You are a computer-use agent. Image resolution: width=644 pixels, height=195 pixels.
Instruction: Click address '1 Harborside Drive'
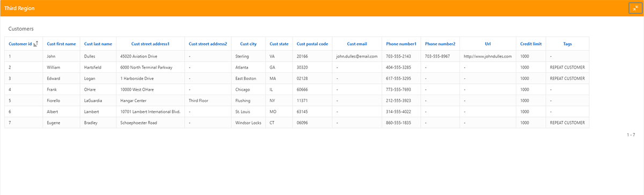click(137, 78)
